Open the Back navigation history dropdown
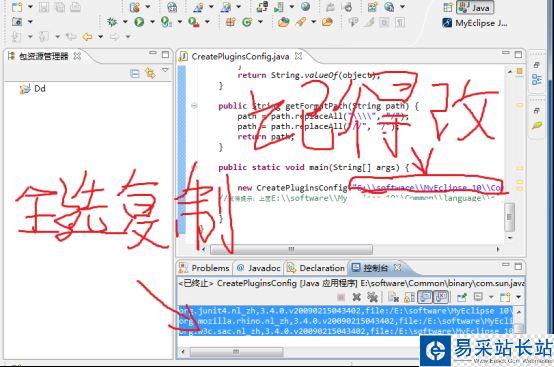554x367 pixels. (x=100, y=36)
